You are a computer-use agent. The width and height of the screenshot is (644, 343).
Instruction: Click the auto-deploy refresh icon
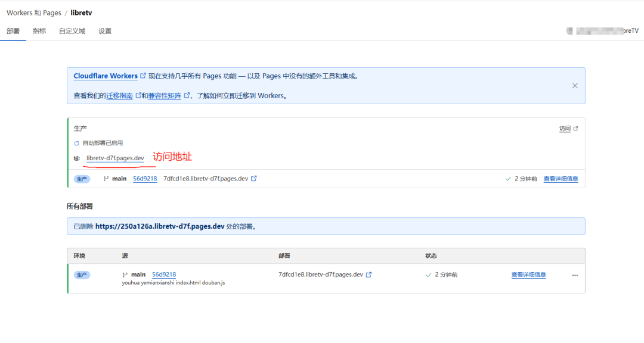pos(76,144)
